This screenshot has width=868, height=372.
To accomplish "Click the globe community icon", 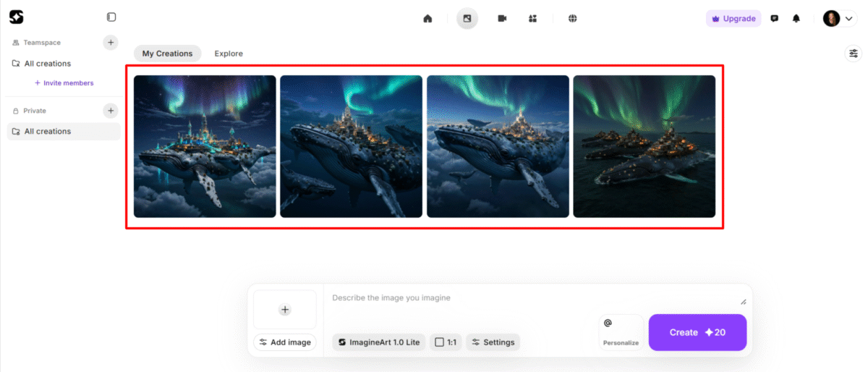I will pyautogui.click(x=572, y=19).
